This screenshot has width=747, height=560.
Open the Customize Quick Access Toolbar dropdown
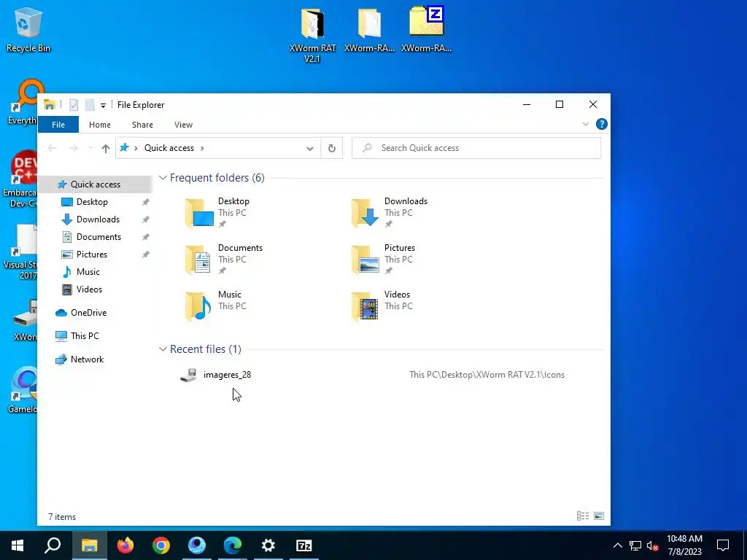(103, 105)
